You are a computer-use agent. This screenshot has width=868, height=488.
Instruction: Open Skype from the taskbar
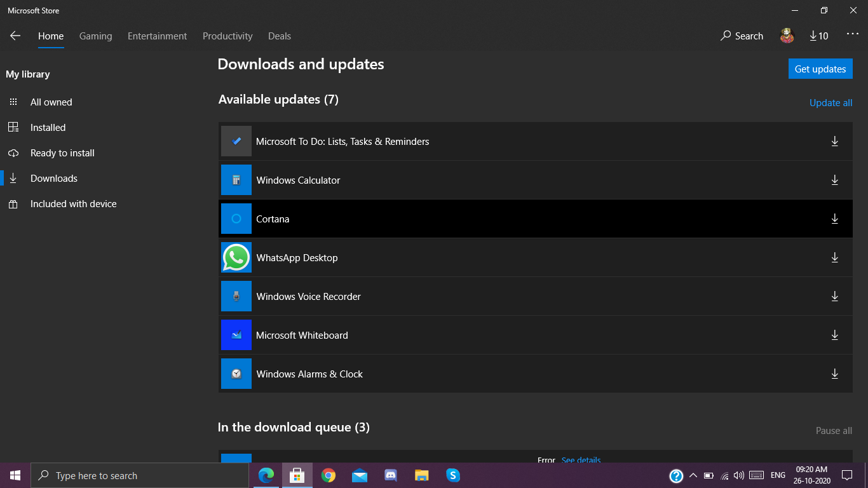click(x=453, y=475)
